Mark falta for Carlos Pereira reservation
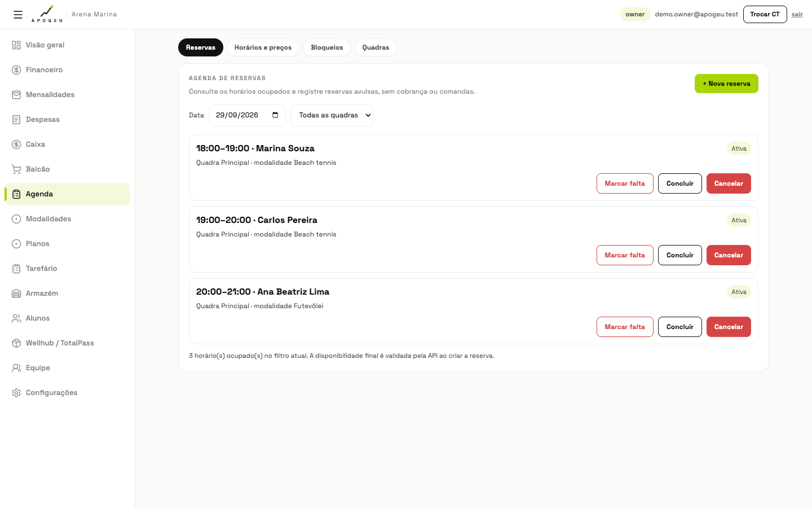The image size is (812, 508). click(625, 255)
